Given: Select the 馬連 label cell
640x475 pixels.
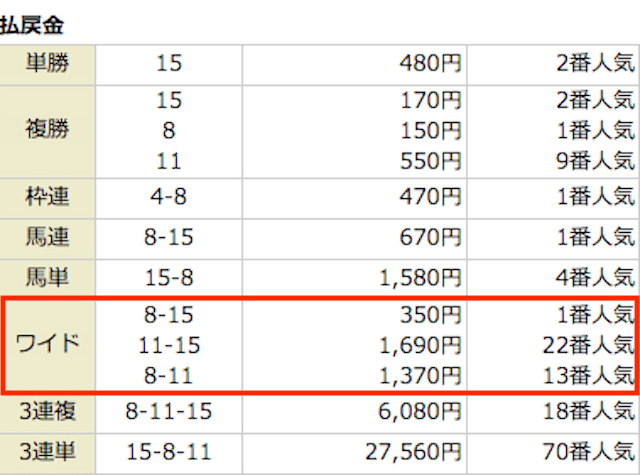Looking at the screenshot, I should tap(47, 238).
